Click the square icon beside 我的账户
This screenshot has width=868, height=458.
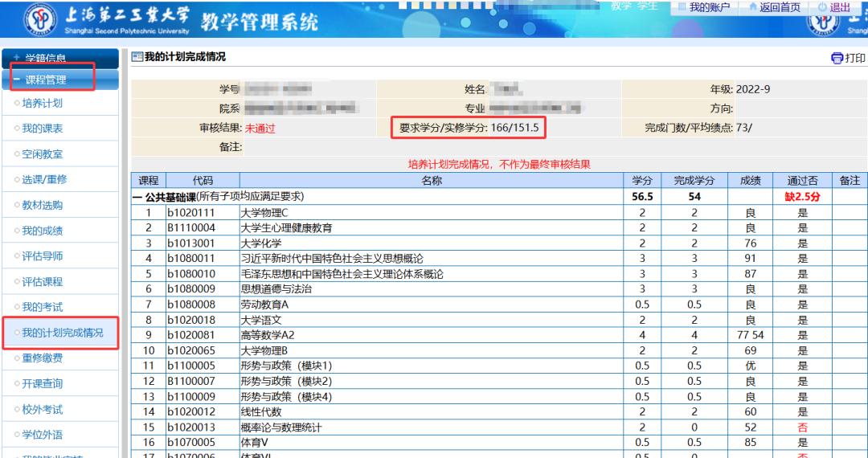coord(682,7)
